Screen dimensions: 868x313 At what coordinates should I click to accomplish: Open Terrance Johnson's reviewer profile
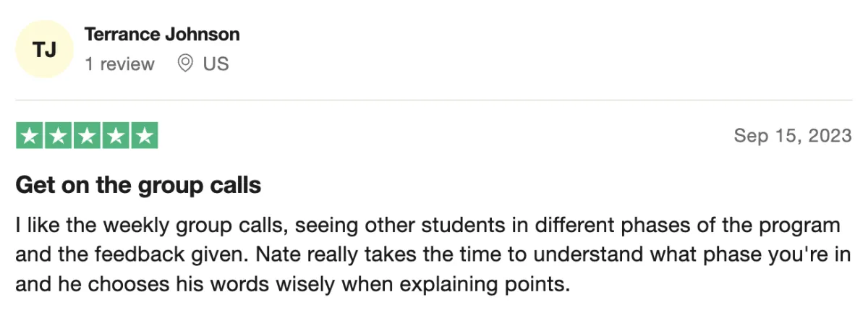[x=162, y=34]
